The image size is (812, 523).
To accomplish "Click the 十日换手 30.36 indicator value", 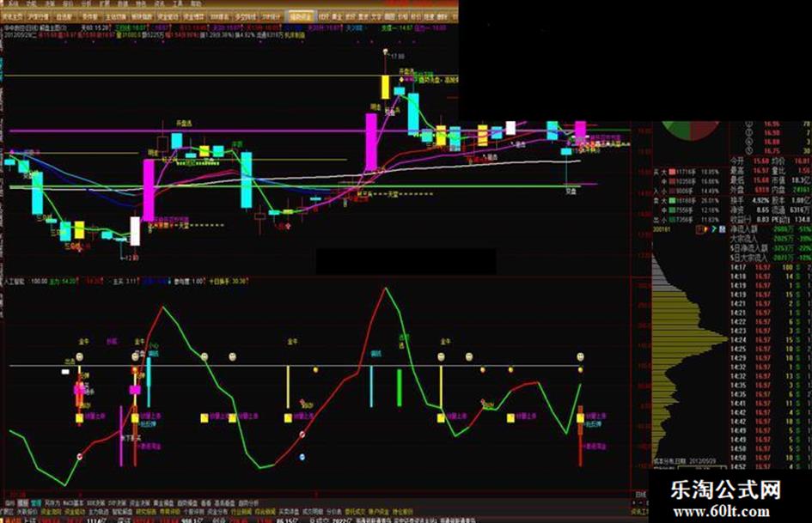I will (228, 281).
